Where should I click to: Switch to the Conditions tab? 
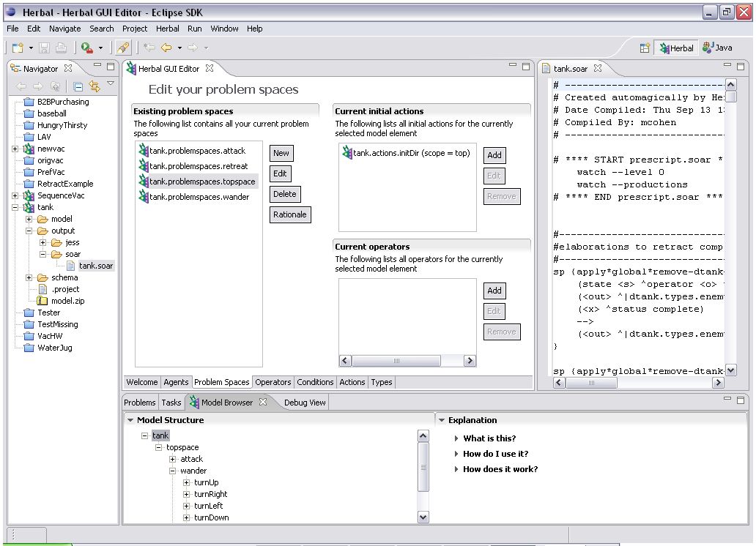[315, 382]
